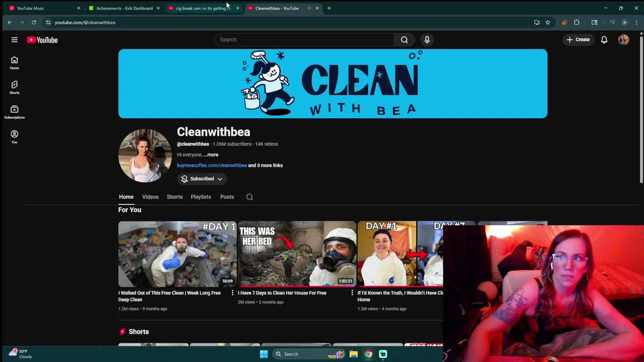Click the Create button
Viewport: 644px width, 362px height.
coord(578,40)
